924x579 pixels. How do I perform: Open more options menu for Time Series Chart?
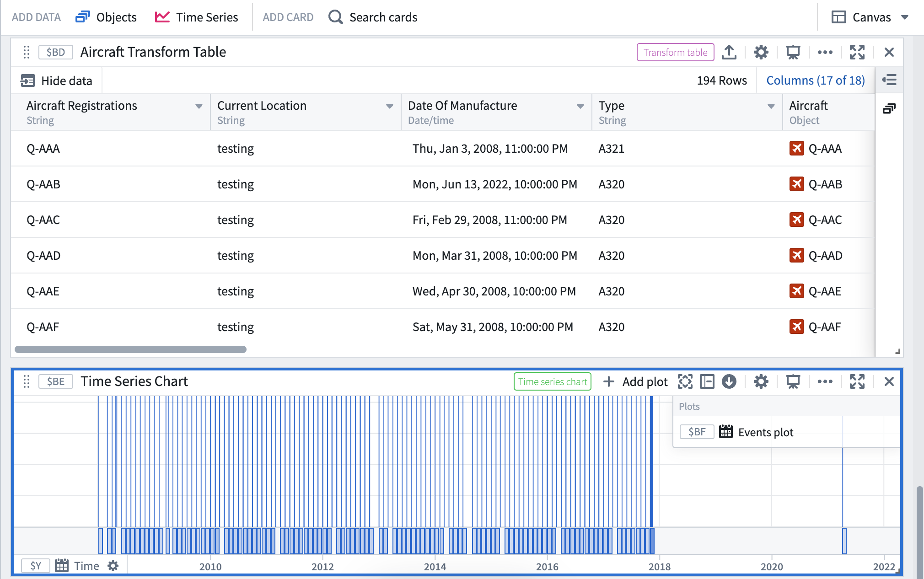tap(825, 381)
